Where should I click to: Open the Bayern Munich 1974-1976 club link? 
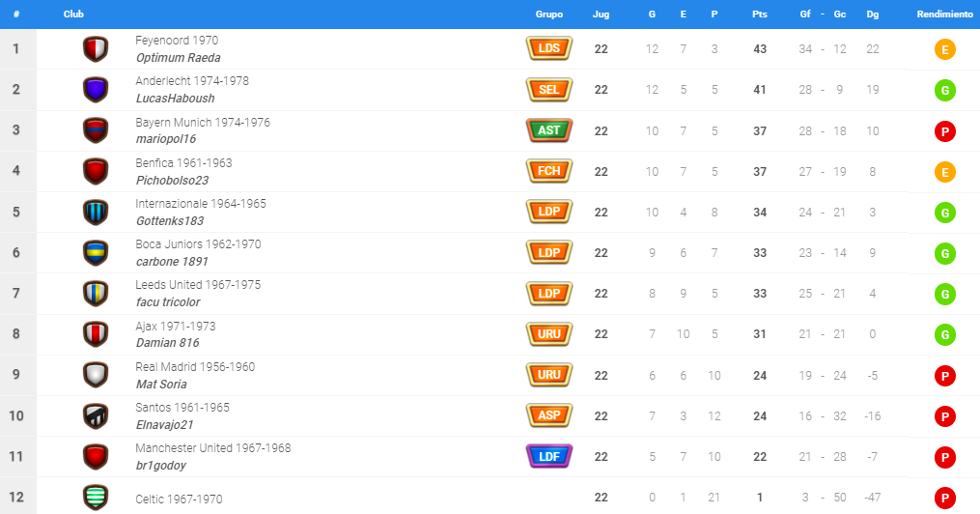point(203,122)
